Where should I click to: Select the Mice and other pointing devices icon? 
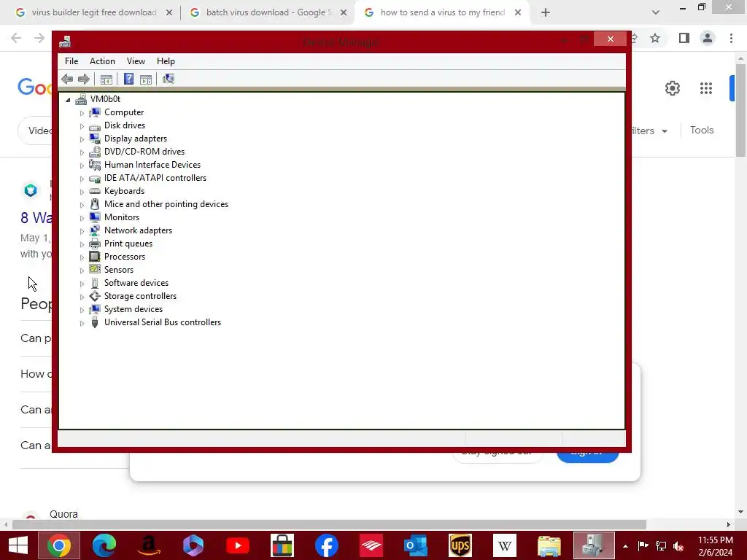pos(95,204)
